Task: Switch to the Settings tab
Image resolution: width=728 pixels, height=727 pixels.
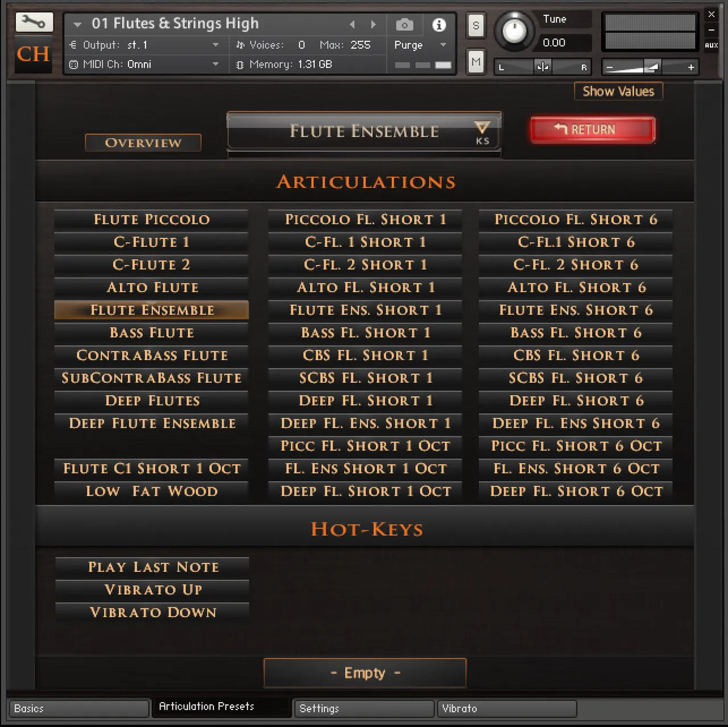Action: click(x=364, y=708)
